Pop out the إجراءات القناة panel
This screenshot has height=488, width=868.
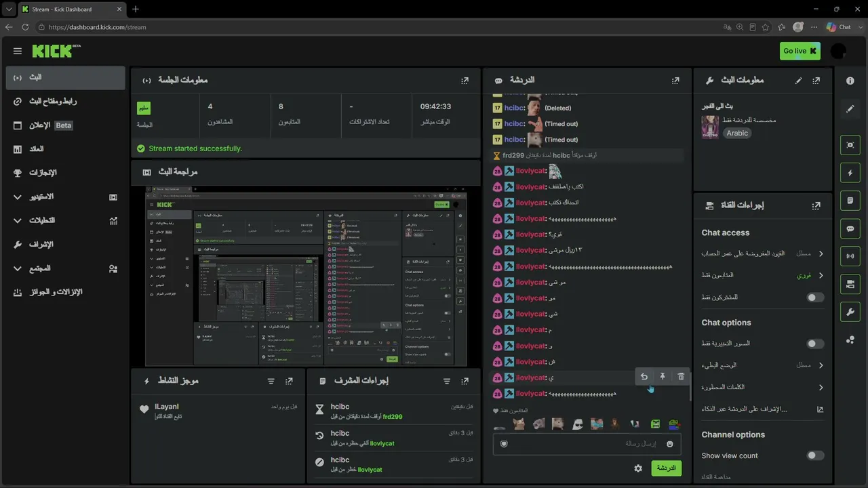tap(816, 205)
